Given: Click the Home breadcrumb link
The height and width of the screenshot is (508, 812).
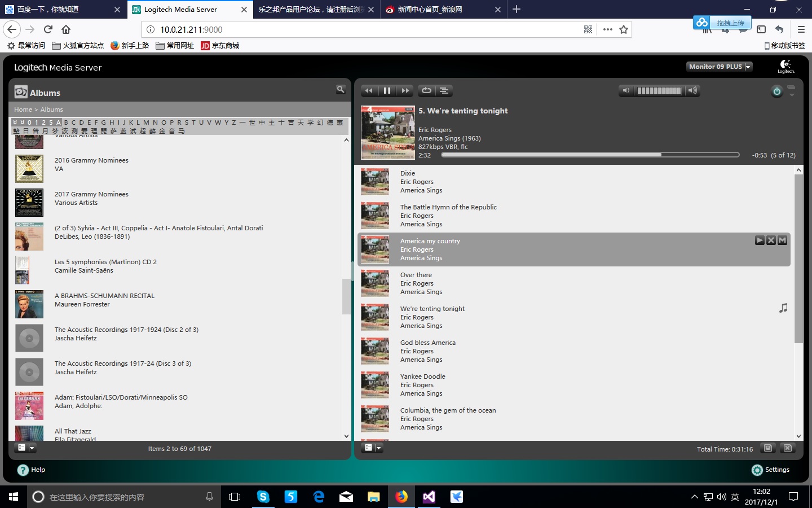Looking at the screenshot, I should 23,110.
